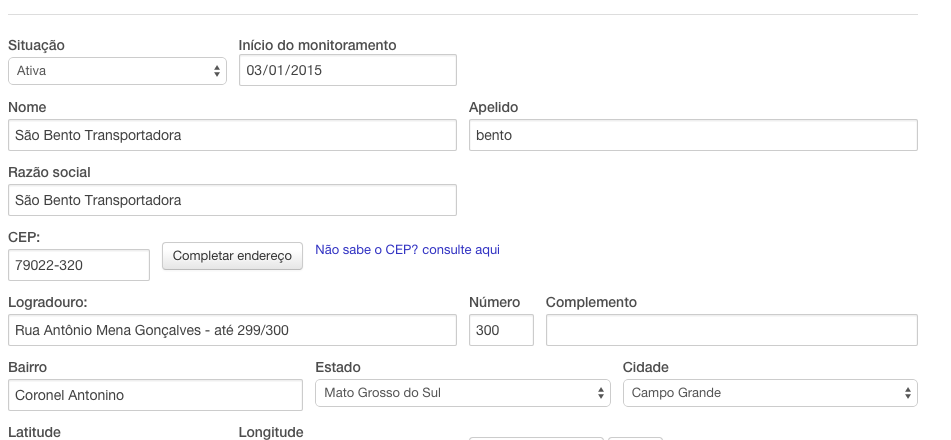Click the Logradouro address field
Viewport: 951px width, 440px height.
click(x=232, y=330)
